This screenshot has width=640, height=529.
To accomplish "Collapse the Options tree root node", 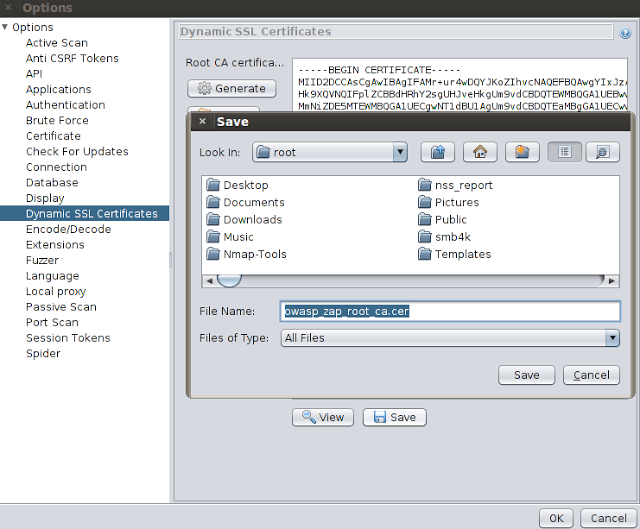I will [x=5, y=27].
